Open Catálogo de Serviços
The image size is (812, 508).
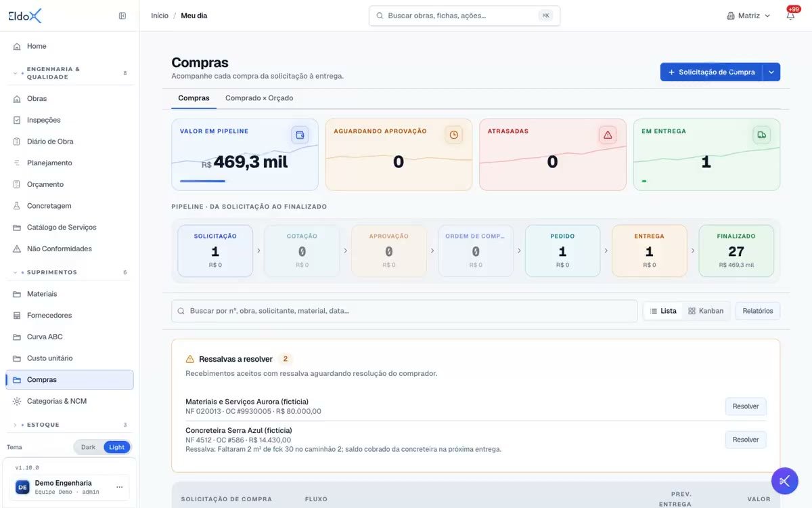(x=70, y=228)
